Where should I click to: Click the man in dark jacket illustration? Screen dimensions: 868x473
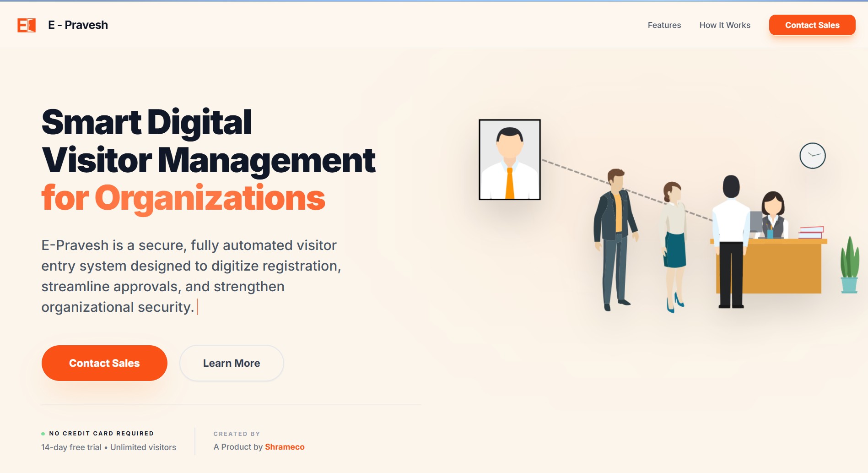tap(615, 239)
